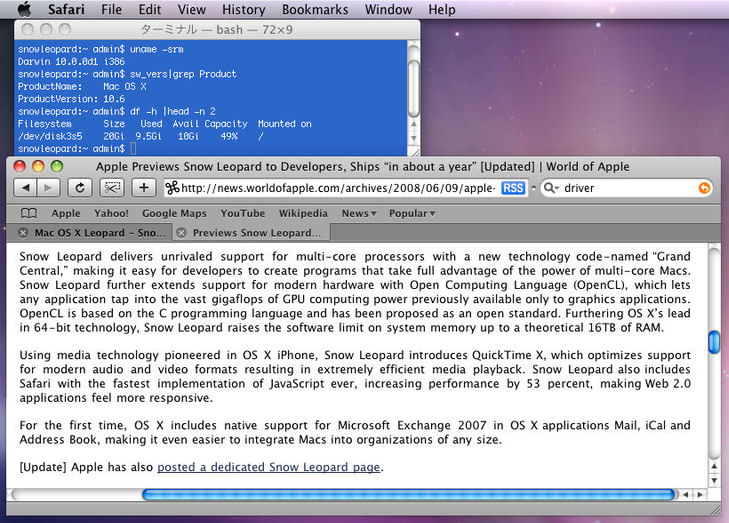The width and height of the screenshot is (729, 523).
Task: Click the address bar URL field
Action: (346, 188)
